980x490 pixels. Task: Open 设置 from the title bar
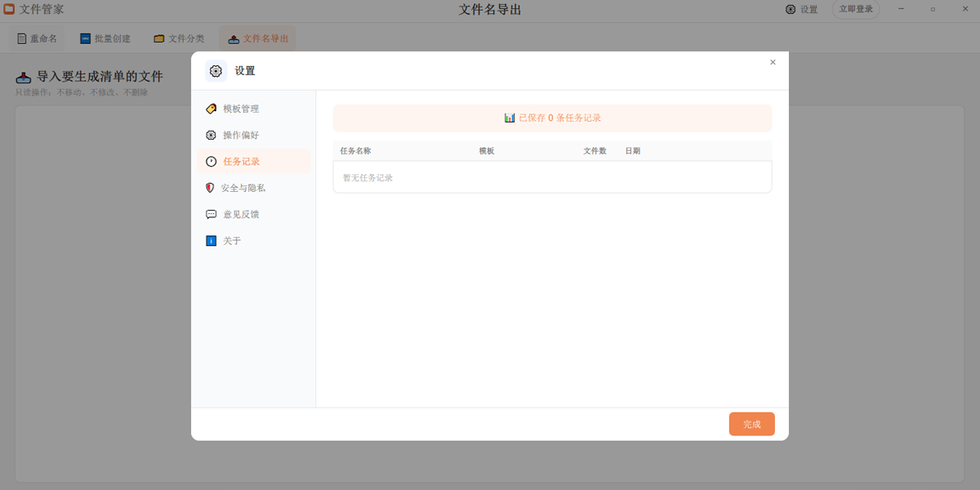point(801,10)
